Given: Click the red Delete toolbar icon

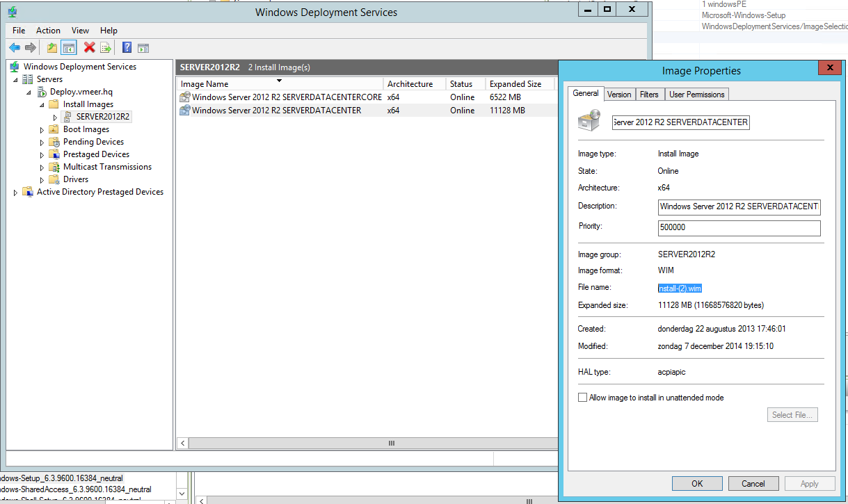Looking at the screenshot, I should (89, 47).
